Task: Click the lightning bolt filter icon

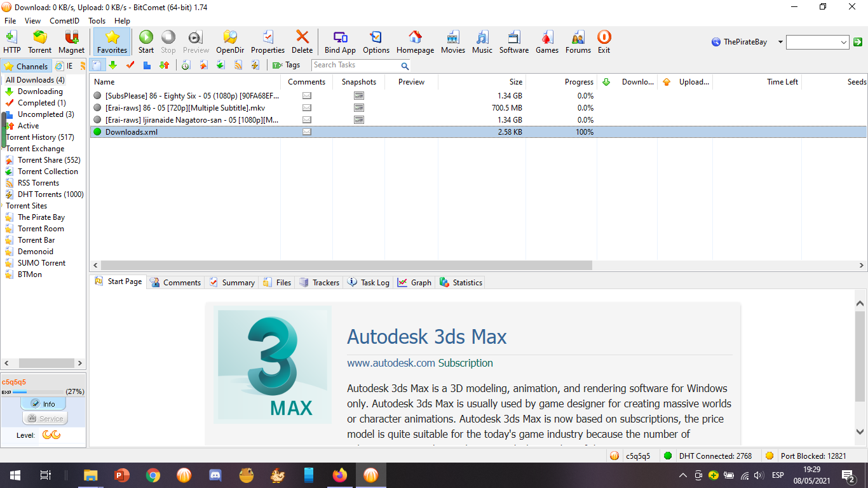Action: point(255,65)
